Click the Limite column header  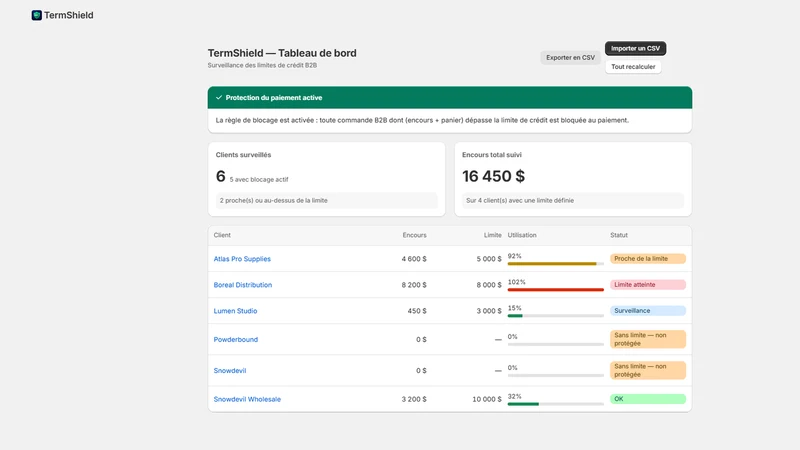(x=492, y=235)
